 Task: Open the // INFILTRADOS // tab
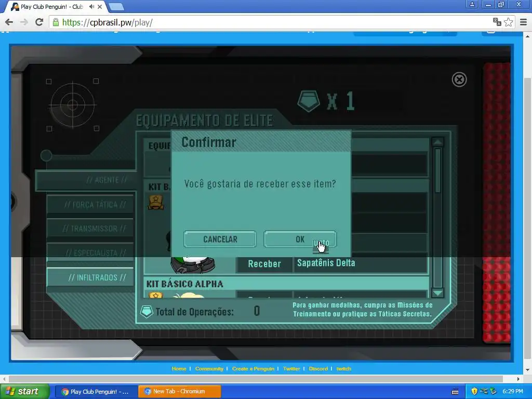tap(90, 277)
